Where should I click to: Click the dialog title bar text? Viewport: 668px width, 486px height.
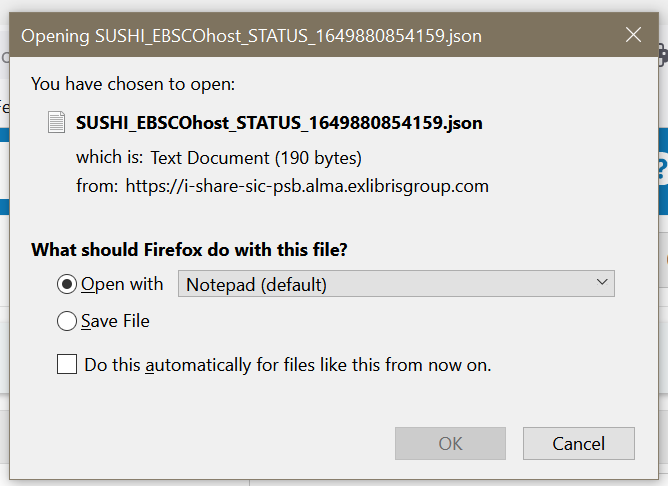(251, 36)
